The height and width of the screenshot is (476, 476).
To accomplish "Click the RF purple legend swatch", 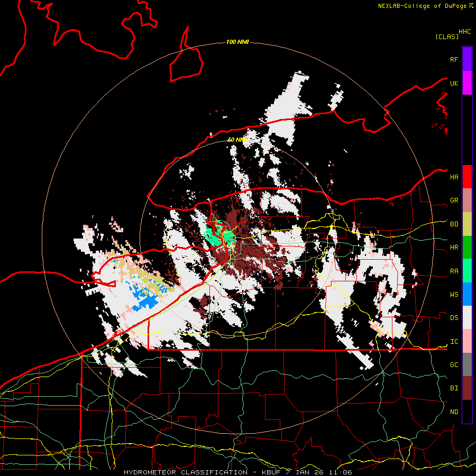I will click(467, 59).
